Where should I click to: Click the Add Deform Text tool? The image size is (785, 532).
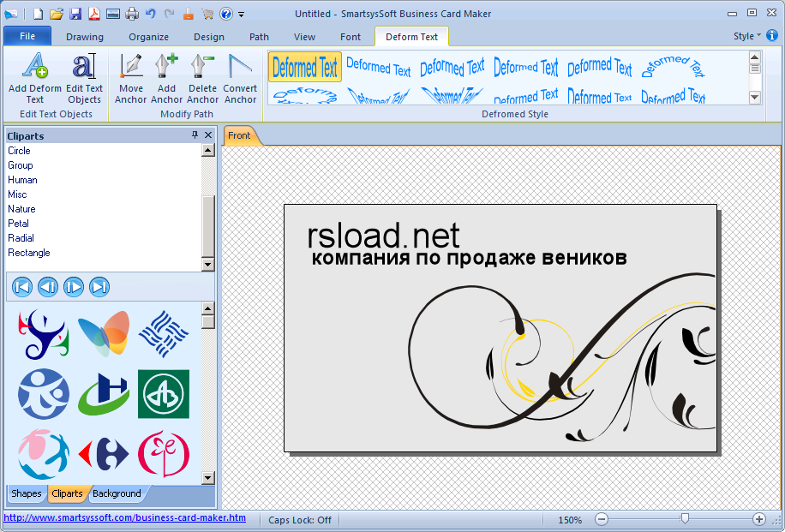coord(35,78)
